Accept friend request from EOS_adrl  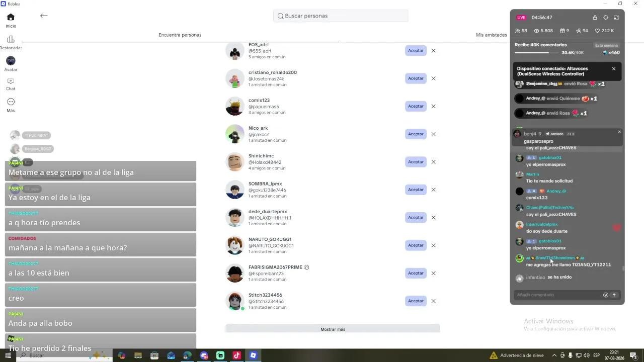416,51
